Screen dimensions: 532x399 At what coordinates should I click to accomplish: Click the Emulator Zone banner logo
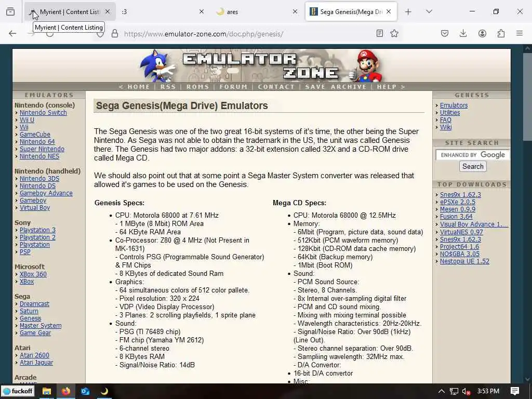(x=261, y=65)
